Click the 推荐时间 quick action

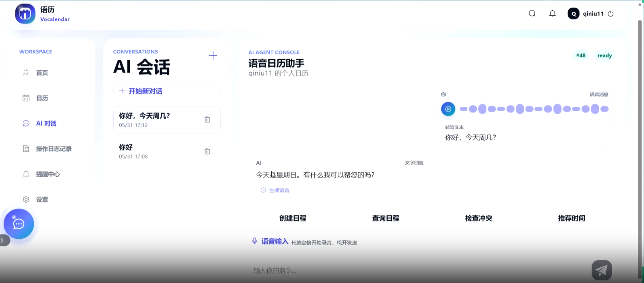tap(571, 218)
